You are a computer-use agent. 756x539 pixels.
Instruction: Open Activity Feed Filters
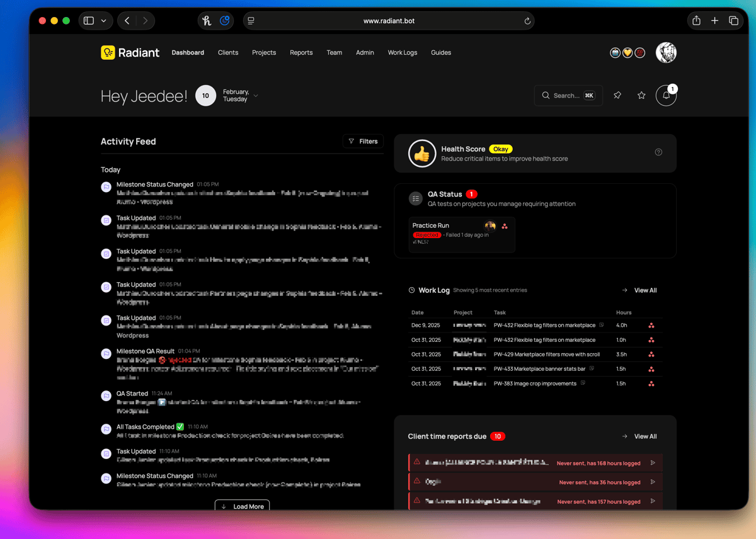(x=363, y=142)
